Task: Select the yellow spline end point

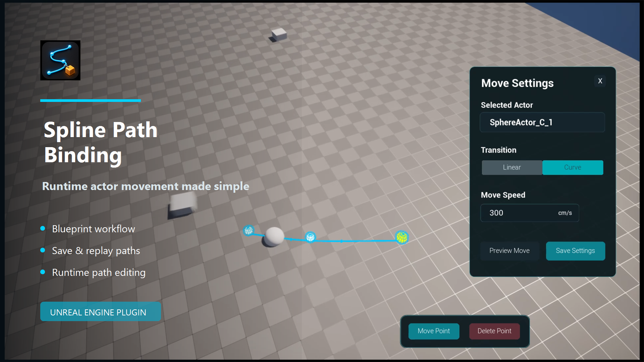Action: click(402, 237)
